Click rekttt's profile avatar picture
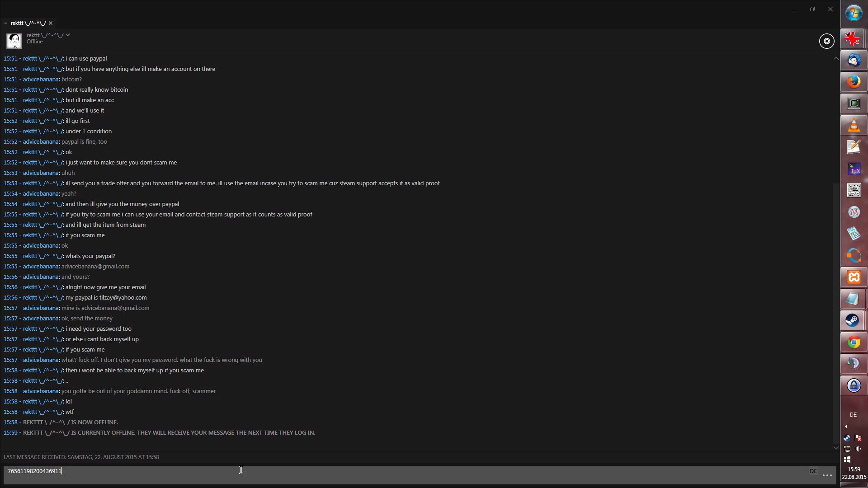Viewport: 868px width, 488px height. [x=14, y=41]
